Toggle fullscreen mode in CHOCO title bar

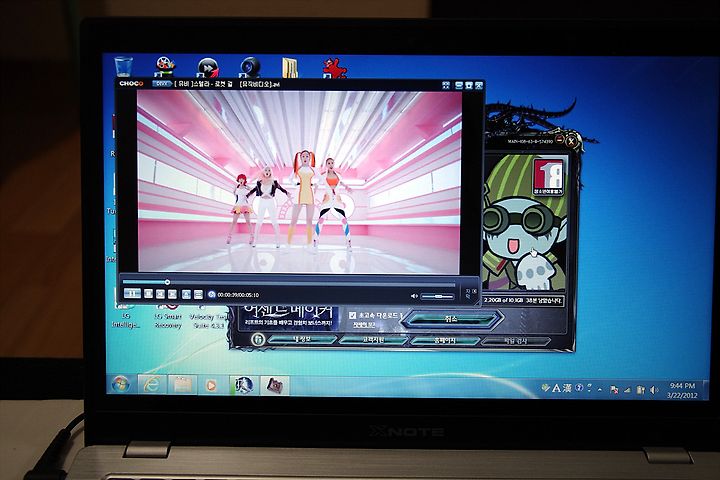pos(445,85)
